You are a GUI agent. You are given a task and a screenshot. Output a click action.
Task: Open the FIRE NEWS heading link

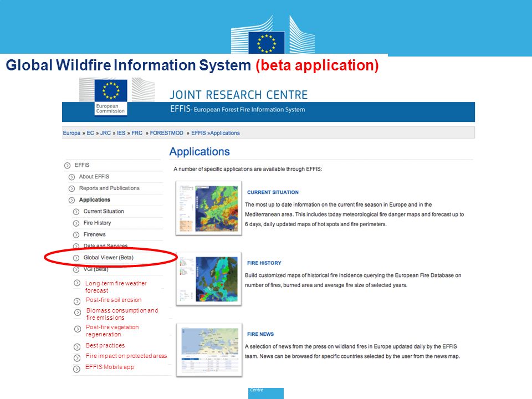[x=260, y=334]
